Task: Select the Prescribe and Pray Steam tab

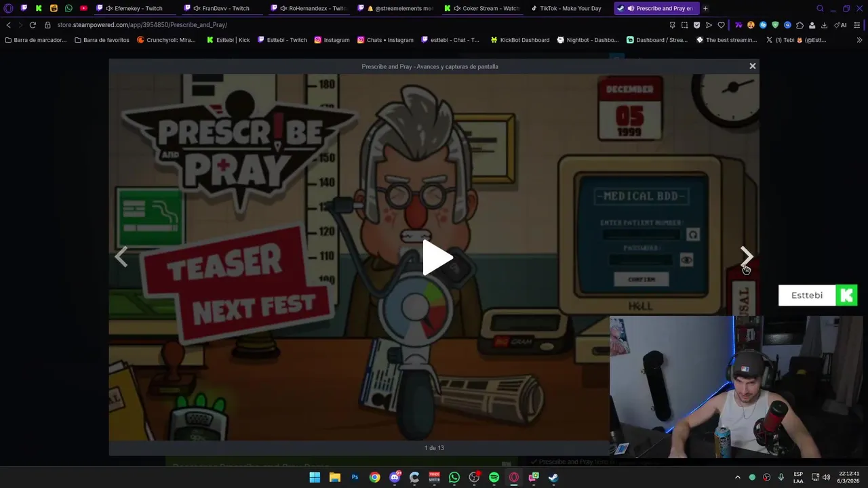Action: pyautogui.click(x=656, y=8)
